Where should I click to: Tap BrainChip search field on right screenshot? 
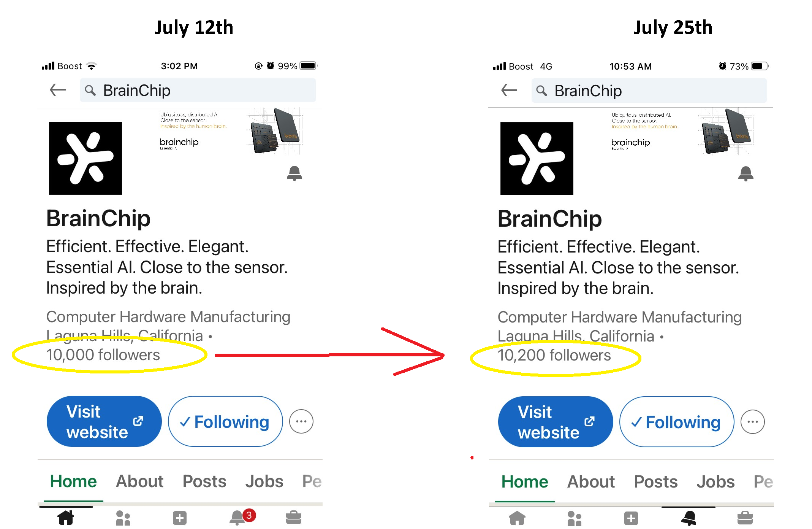pyautogui.click(x=649, y=91)
